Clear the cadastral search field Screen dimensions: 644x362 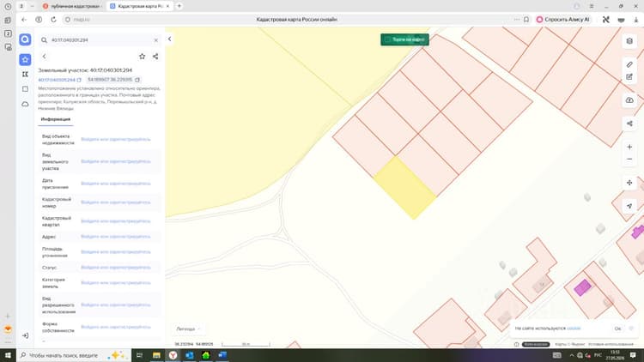pyautogui.click(x=156, y=40)
